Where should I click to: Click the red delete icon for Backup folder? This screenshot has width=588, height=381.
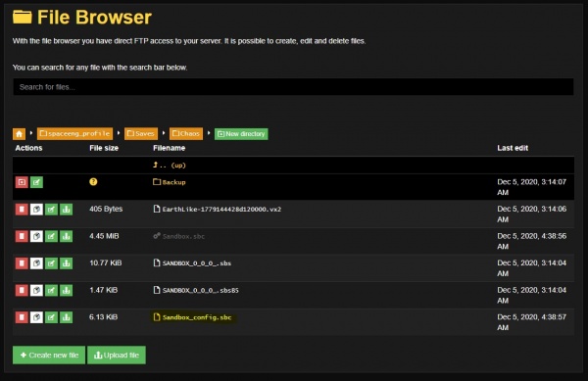click(x=22, y=182)
